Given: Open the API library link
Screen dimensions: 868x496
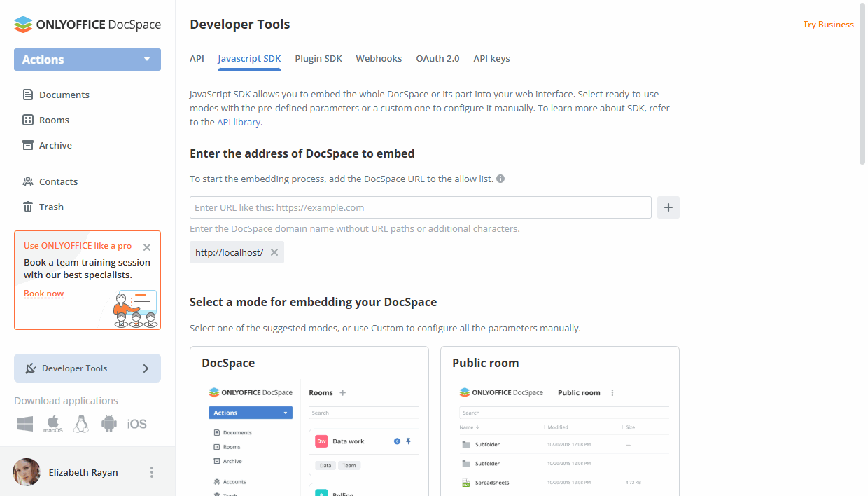Looking at the screenshot, I should (x=239, y=122).
